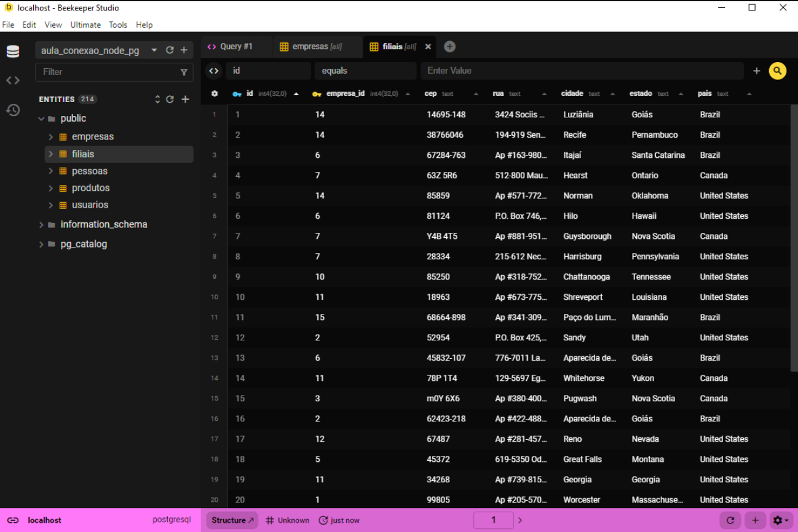Toggle expand/collapse all entities arrows
The height and width of the screenshot is (532, 798).
pos(157,99)
